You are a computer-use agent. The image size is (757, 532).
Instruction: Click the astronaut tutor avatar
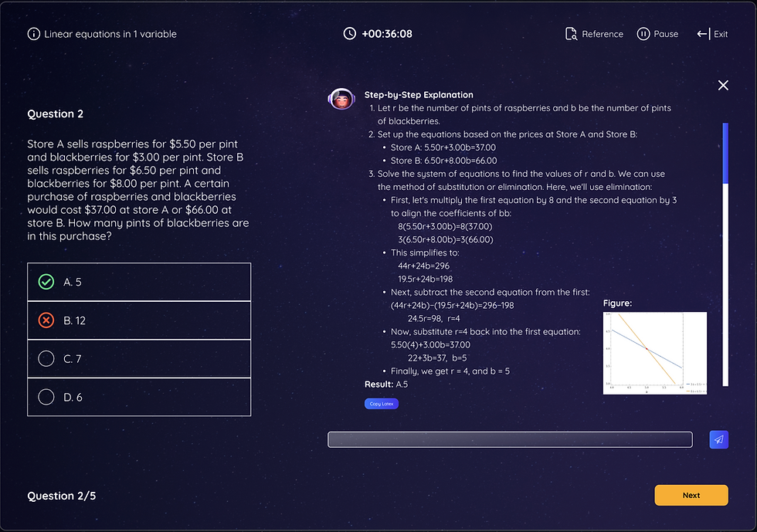[341, 99]
